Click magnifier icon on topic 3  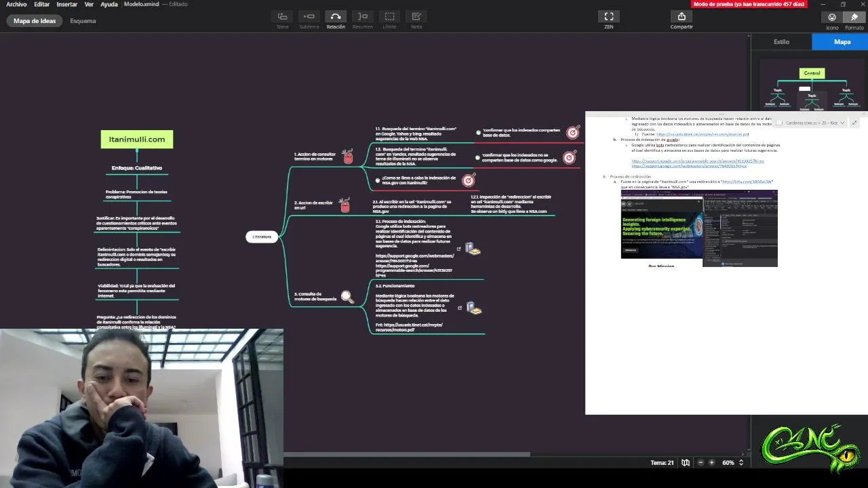point(347,297)
